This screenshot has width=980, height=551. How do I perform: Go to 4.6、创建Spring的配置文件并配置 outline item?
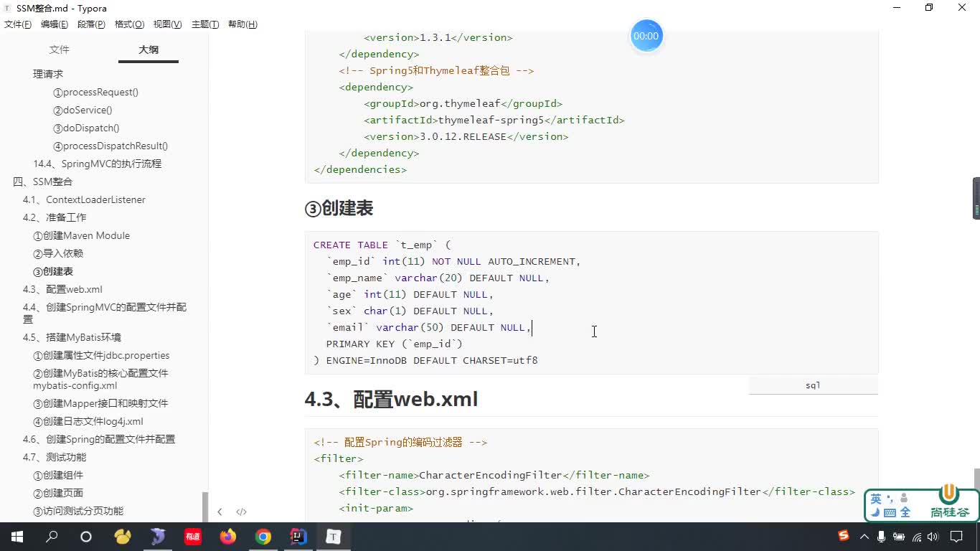tap(99, 439)
